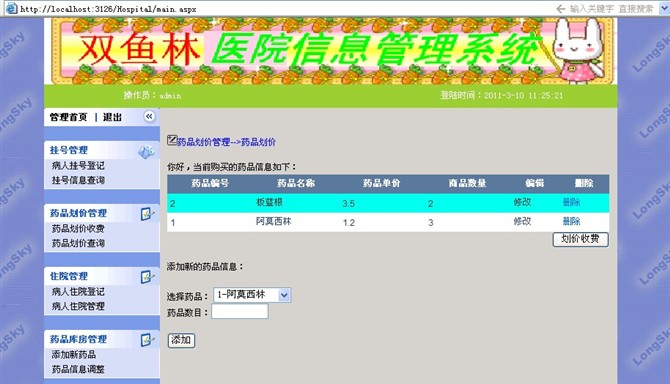Collapse the sidebar with the double-chevron icon
This screenshot has height=384, width=670.
pos(149,116)
